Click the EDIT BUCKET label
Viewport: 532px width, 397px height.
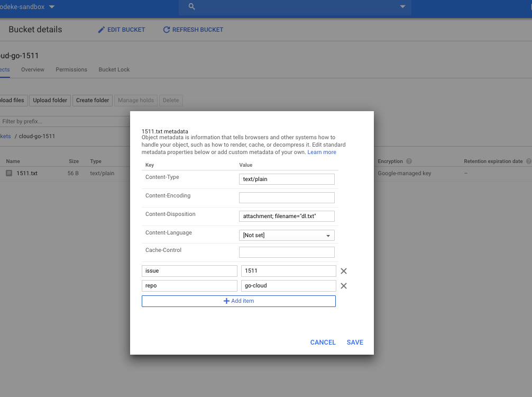pyautogui.click(x=126, y=30)
